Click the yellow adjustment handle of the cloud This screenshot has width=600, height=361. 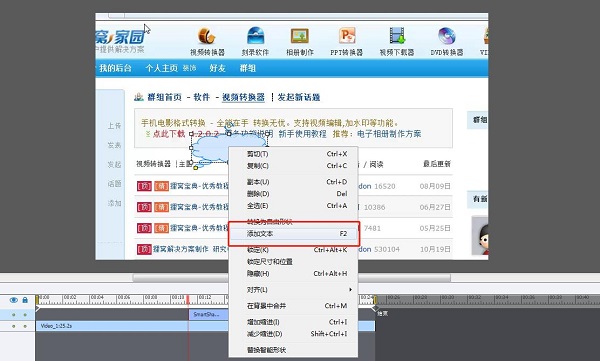point(196,168)
